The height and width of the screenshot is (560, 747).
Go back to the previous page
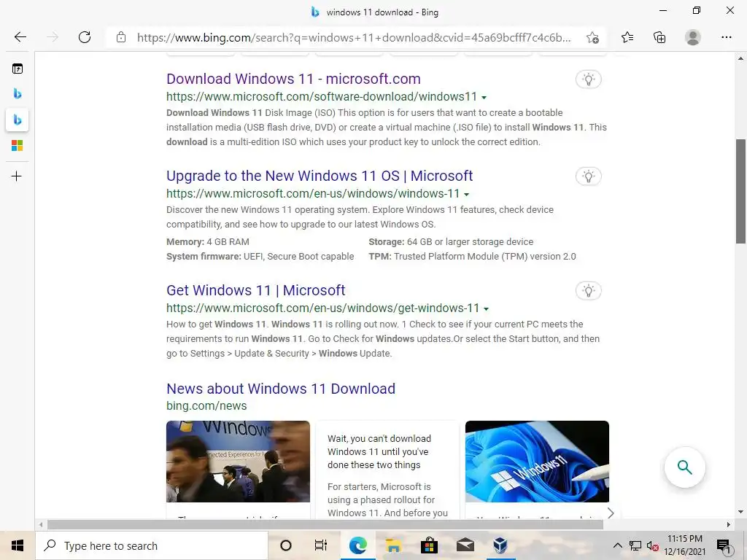click(x=20, y=37)
